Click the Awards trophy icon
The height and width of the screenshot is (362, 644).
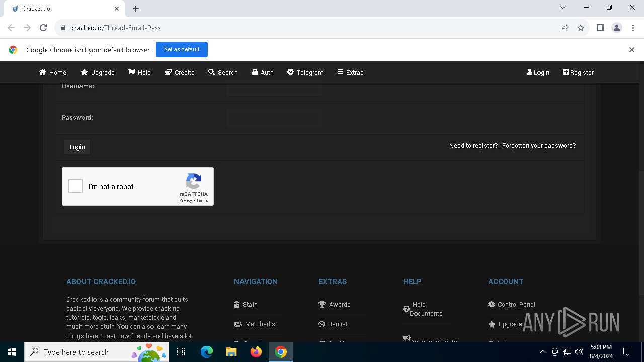coord(322,304)
